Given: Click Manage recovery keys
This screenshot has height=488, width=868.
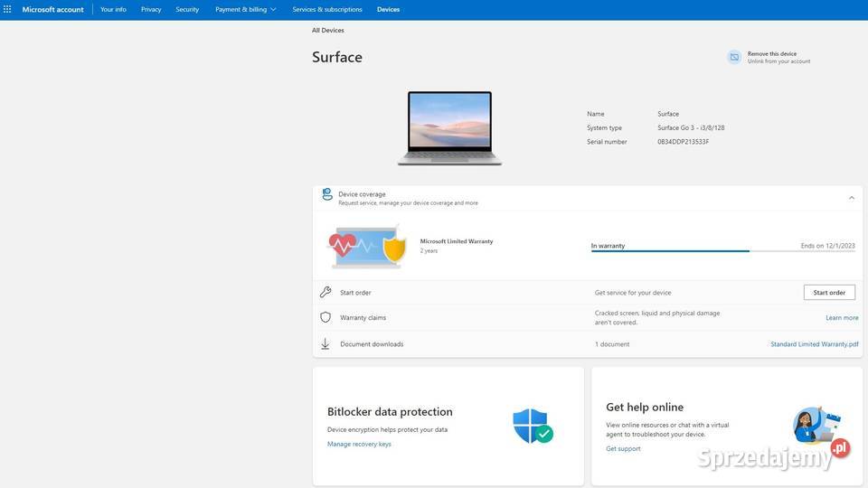Looking at the screenshot, I should pyautogui.click(x=359, y=444).
